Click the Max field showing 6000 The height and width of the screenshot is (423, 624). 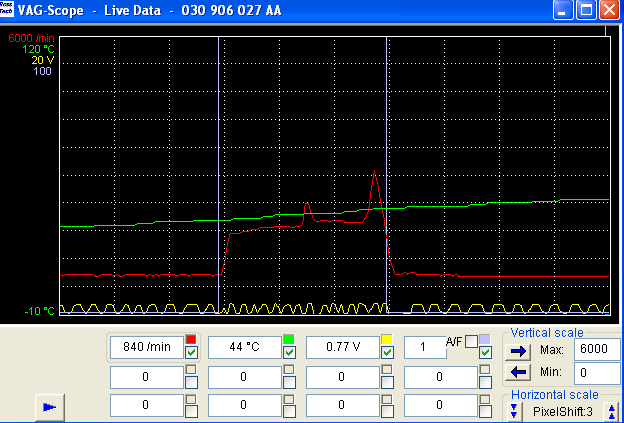click(x=597, y=349)
